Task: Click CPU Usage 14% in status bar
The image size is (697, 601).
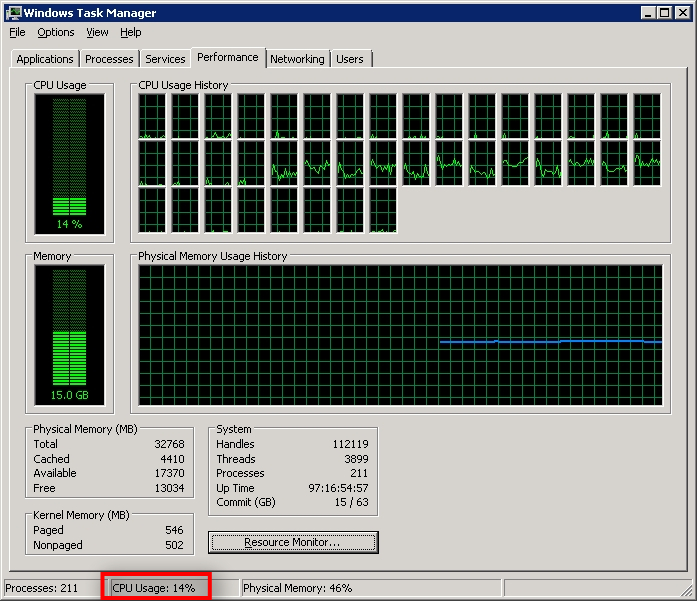Action: click(x=154, y=588)
